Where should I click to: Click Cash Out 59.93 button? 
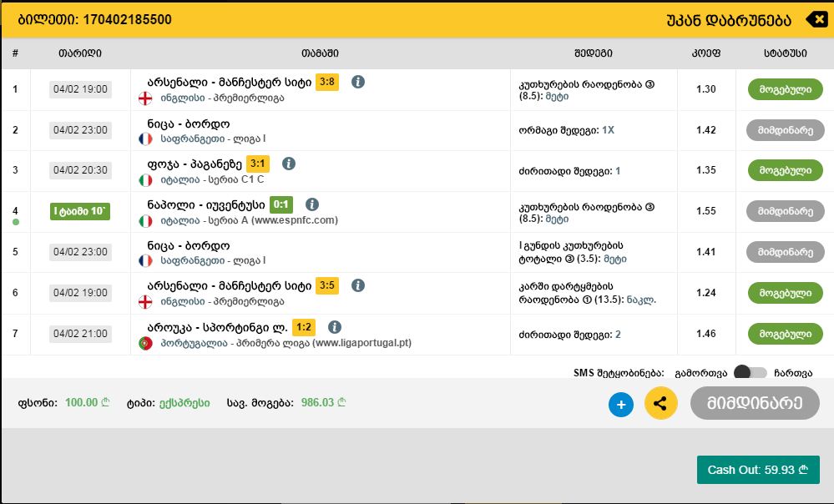758,470
